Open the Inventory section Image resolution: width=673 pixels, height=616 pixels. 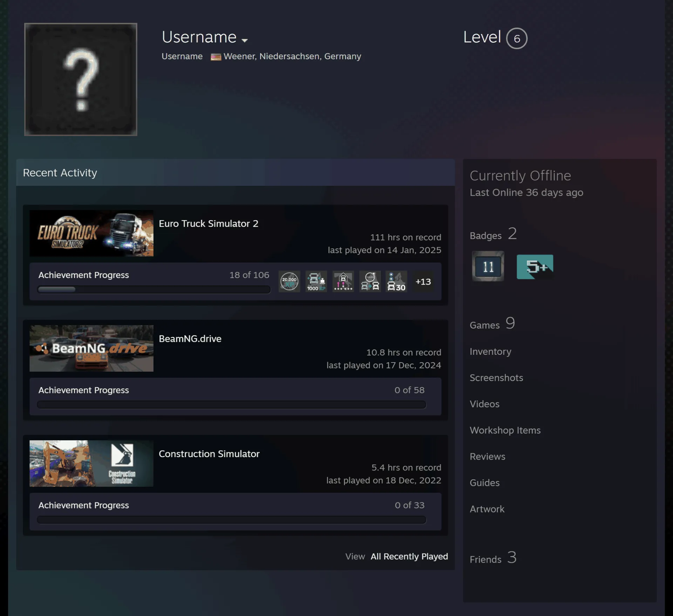[x=490, y=351]
